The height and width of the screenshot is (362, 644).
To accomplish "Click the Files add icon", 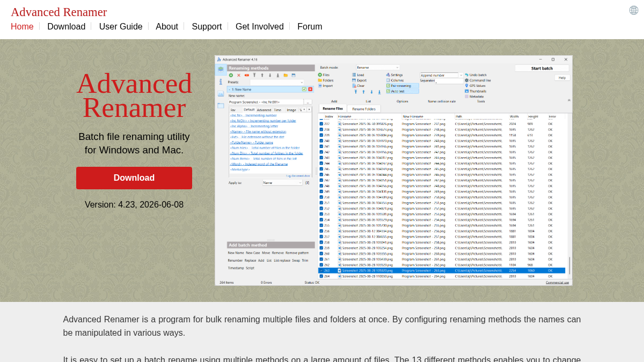I will coord(320,75).
